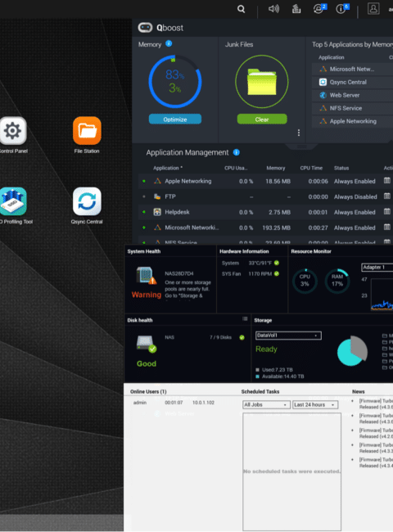Sort by the CPU Usage column header
This screenshot has width=393, height=532.
point(236,168)
